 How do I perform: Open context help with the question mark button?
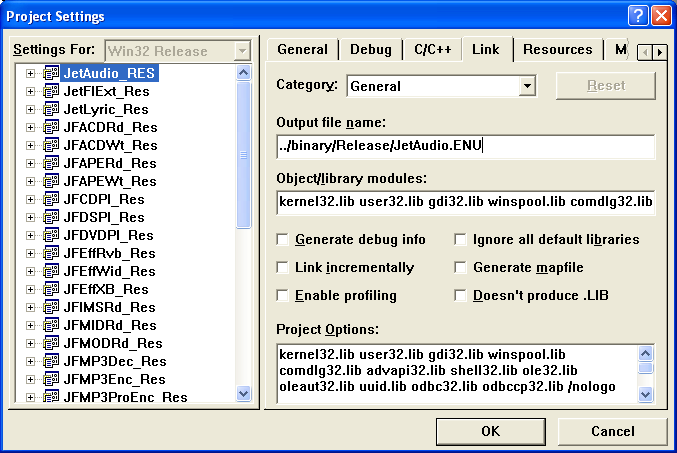point(638,16)
